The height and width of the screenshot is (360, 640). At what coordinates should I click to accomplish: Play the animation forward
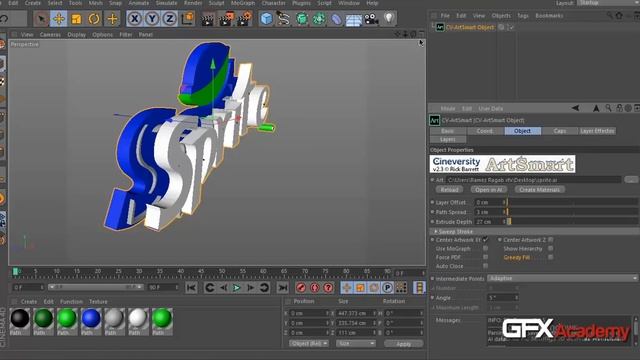tap(237, 288)
